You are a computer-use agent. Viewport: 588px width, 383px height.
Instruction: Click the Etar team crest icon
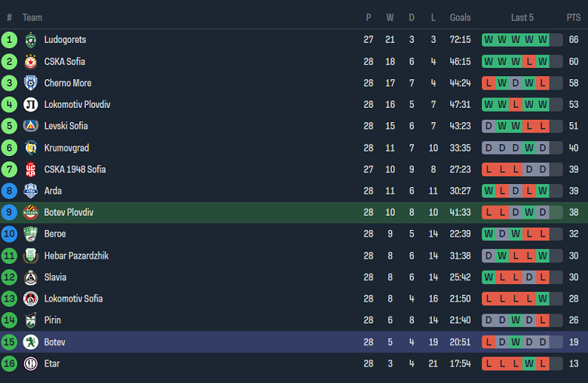31,363
